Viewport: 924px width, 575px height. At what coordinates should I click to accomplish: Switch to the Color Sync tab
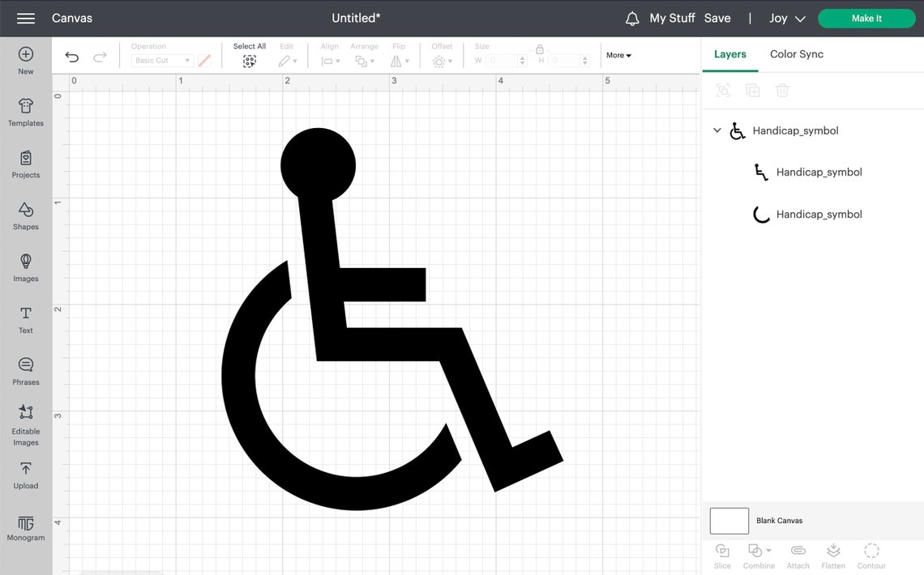796,53
